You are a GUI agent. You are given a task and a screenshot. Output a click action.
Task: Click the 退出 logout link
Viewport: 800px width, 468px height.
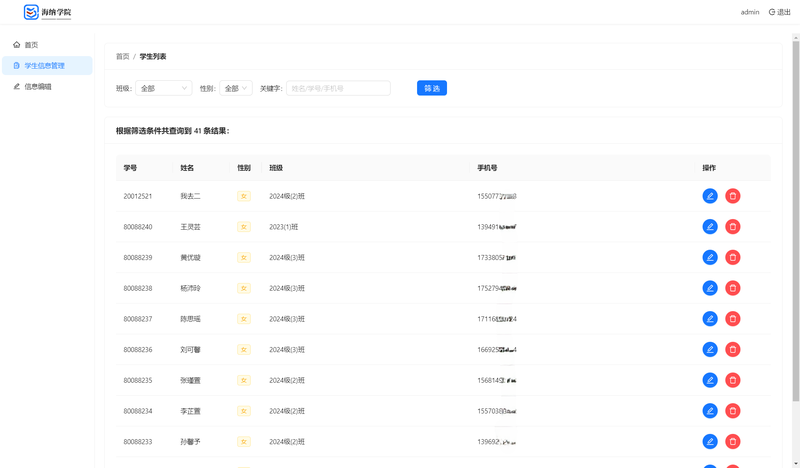(x=780, y=12)
